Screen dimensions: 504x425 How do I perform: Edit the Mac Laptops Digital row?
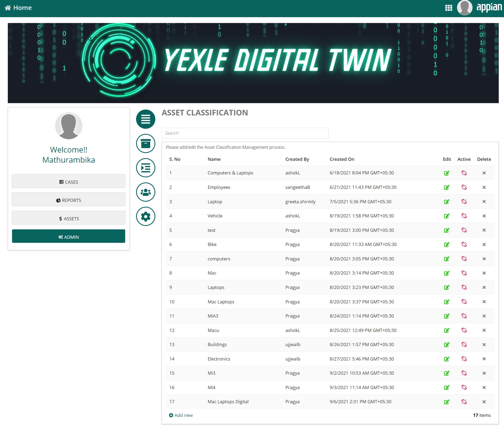coord(447,402)
